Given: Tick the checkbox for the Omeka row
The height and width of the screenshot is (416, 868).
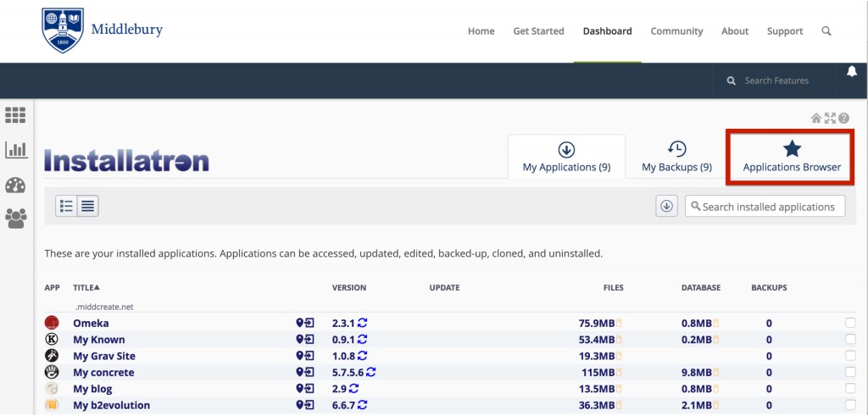Looking at the screenshot, I should click(x=850, y=323).
